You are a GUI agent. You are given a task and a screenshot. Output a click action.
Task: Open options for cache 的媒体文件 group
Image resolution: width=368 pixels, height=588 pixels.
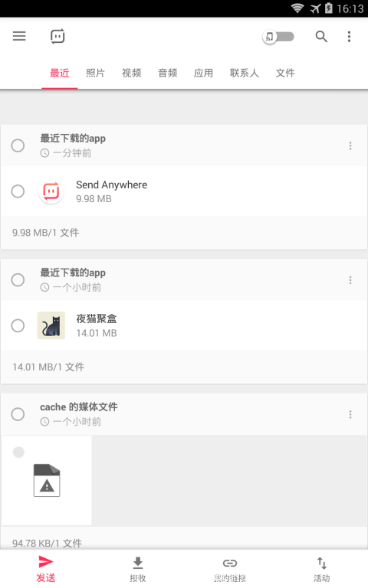pos(350,414)
